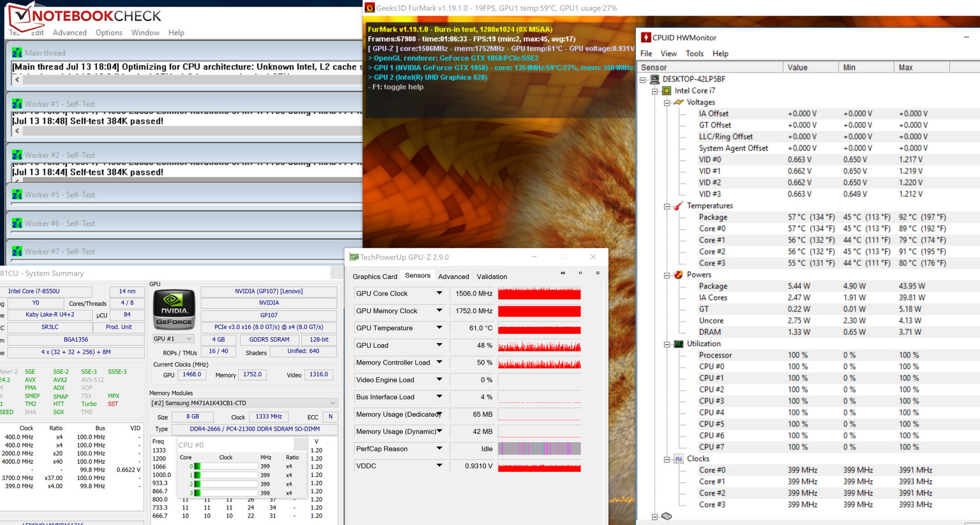Click the Worker #7 Self-Test window icon
The width and height of the screenshot is (980, 525).
(17, 251)
